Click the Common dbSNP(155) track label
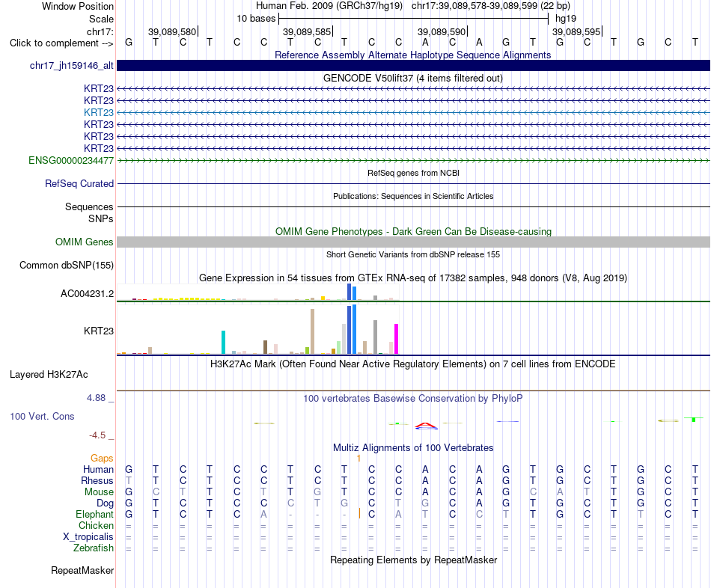Screen dimensions: 711x588 click(66, 266)
